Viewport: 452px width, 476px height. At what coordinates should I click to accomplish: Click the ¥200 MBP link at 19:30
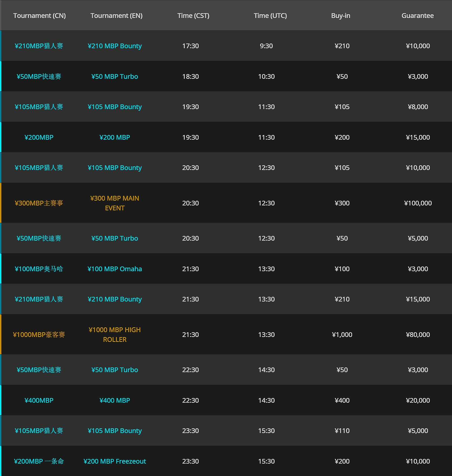pyautogui.click(x=115, y=137)
